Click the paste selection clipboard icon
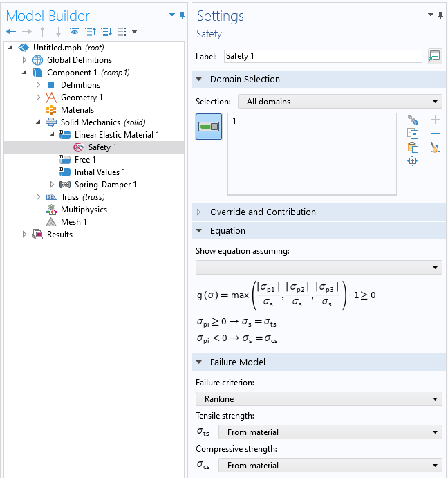This screenshot has width=448, height=478. pos(413,147)
